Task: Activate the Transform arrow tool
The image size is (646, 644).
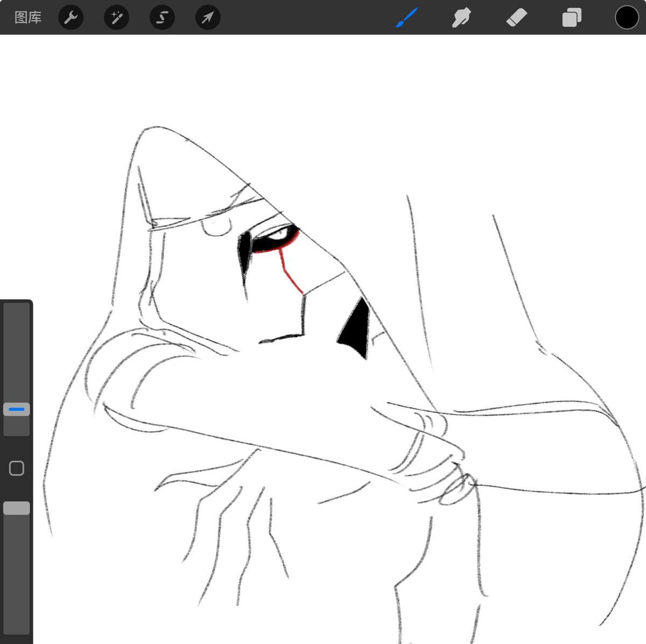Action: tap(208, 18)
